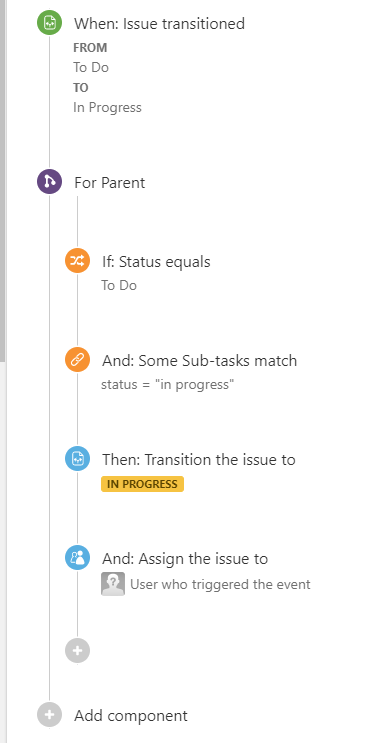
Task: Click the plus icon inside the branch
Action: 78,650
